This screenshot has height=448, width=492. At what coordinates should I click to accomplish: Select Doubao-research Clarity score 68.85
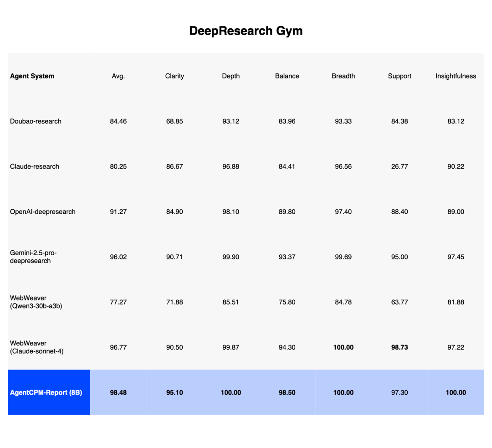[174, 121]
